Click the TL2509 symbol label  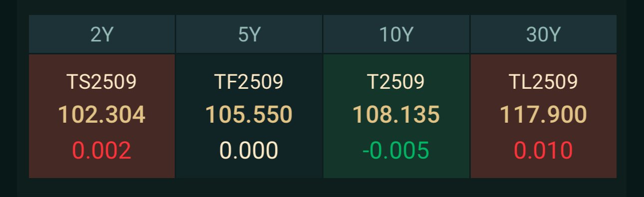544,82
